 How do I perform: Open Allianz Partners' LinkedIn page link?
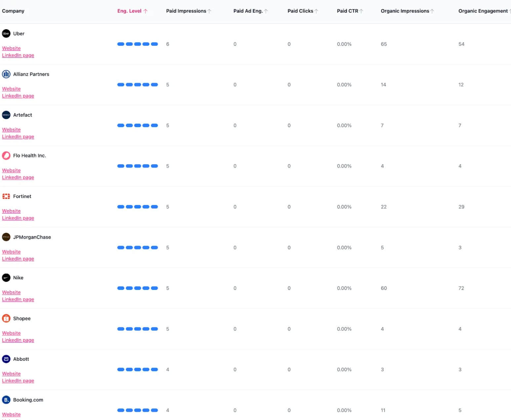18,96
